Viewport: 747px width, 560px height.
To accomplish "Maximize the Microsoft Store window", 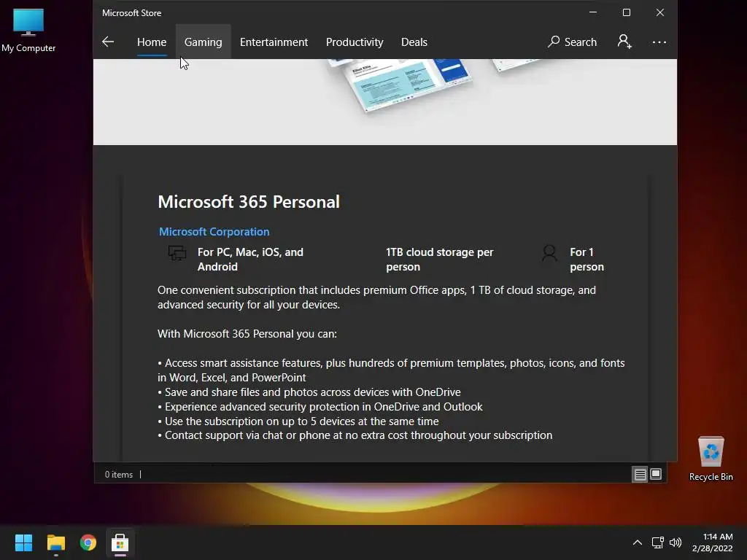I will tap(627, 12).
